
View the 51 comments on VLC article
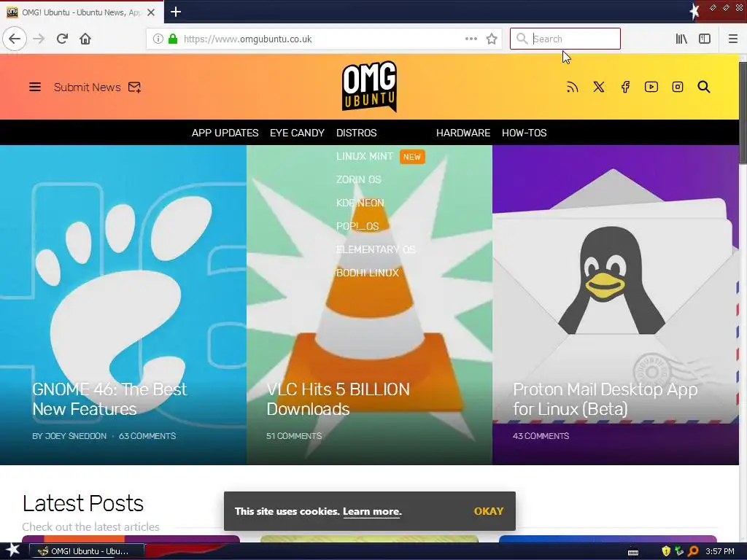pos(294,436)
